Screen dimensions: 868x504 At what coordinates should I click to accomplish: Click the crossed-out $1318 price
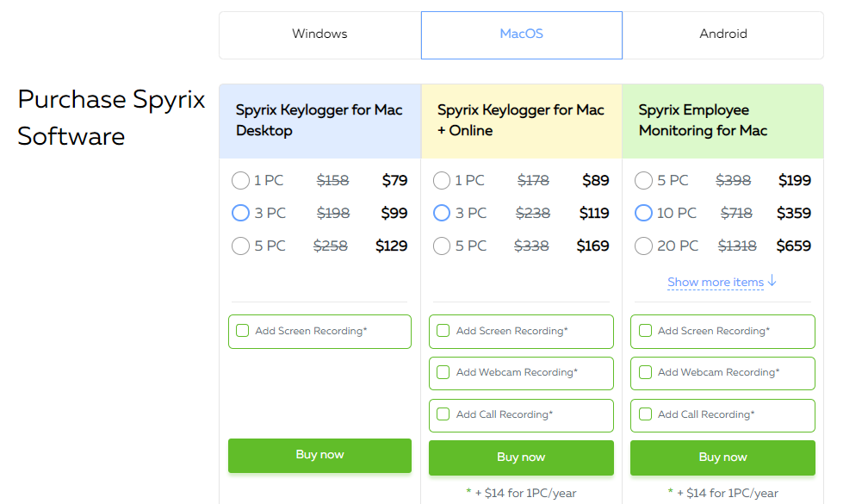pos(737,246)
